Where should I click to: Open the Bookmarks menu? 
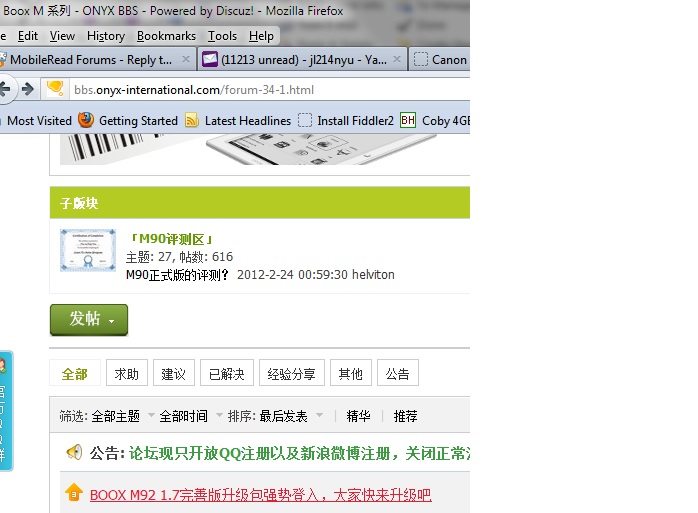(x=166, y=36)
